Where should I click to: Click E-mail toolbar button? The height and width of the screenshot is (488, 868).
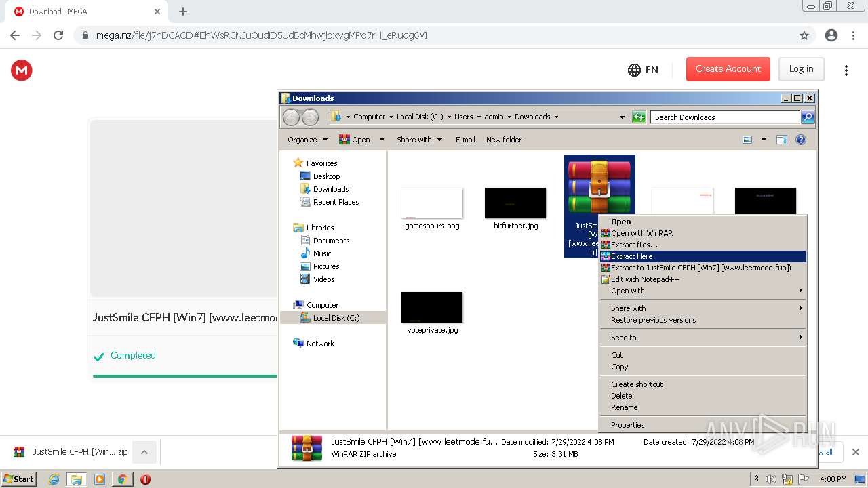(465, 140)
